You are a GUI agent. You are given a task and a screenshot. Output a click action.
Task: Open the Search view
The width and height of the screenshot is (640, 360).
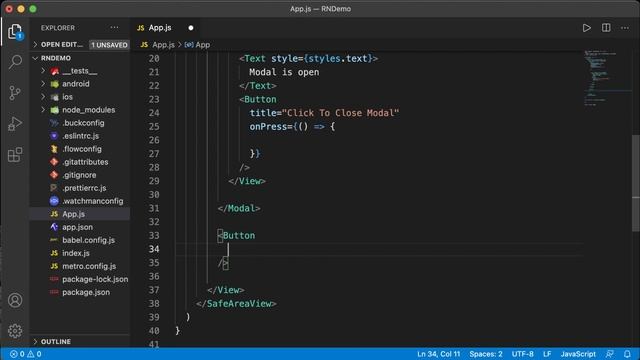(x=15, y=62)
